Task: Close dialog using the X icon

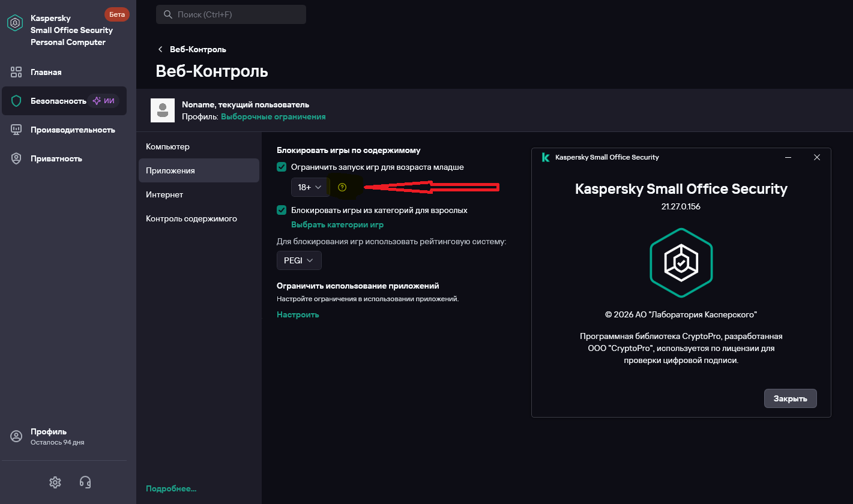Action: 817,157
